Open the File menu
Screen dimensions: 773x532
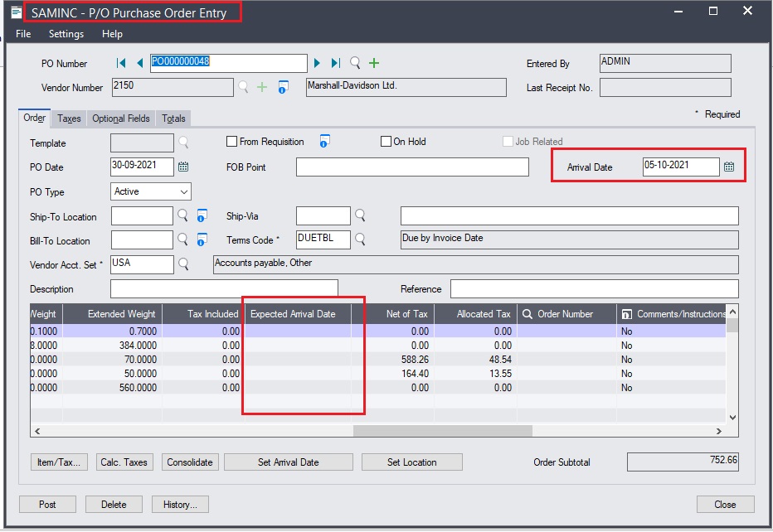coord(23,34)
